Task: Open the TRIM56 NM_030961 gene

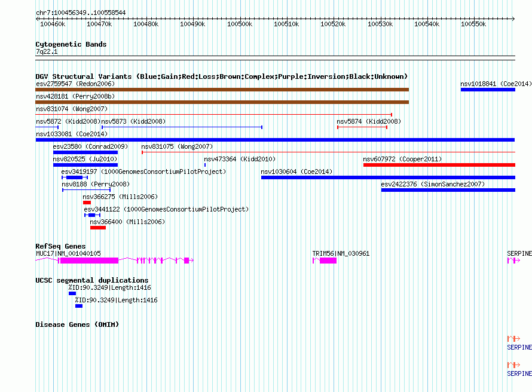Action: tap(325, 261)
